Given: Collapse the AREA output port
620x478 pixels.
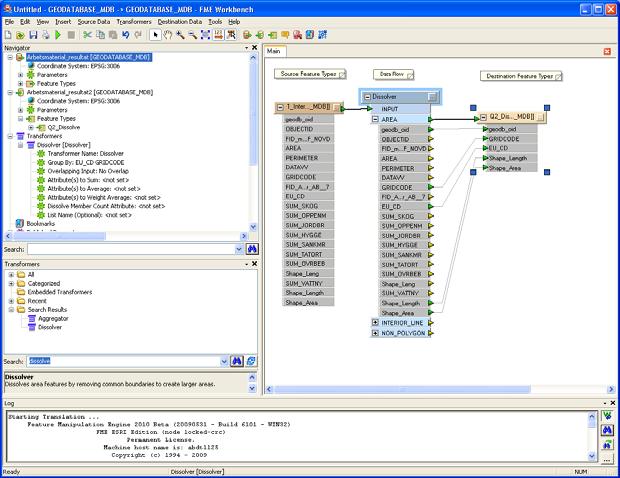Looking at the screenshot, I should pos(375,119).
